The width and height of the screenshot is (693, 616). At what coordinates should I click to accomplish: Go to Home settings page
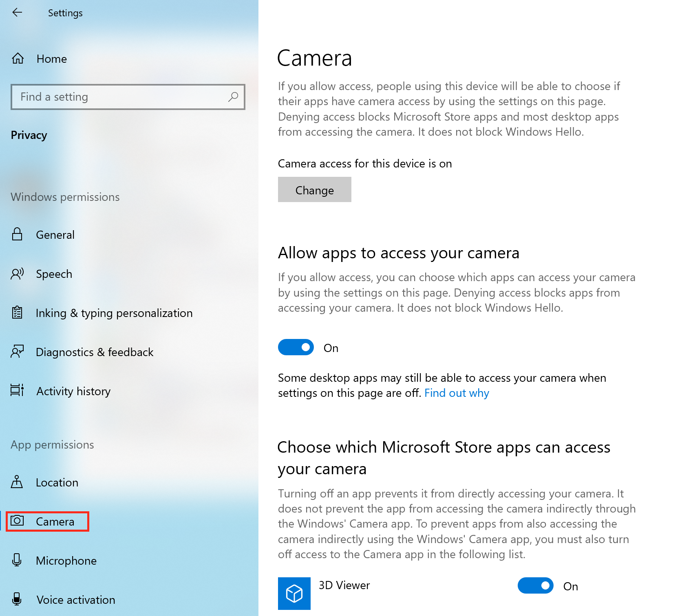[x=52, y=59]
